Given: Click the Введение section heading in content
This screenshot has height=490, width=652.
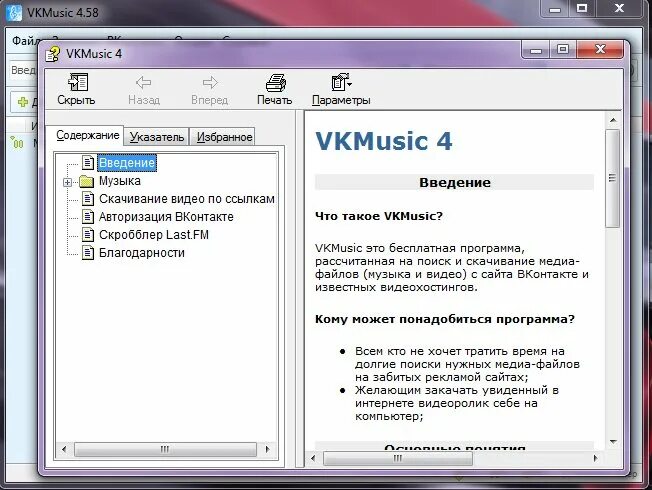Looking at the screenshot, I should tap(454, 182).
